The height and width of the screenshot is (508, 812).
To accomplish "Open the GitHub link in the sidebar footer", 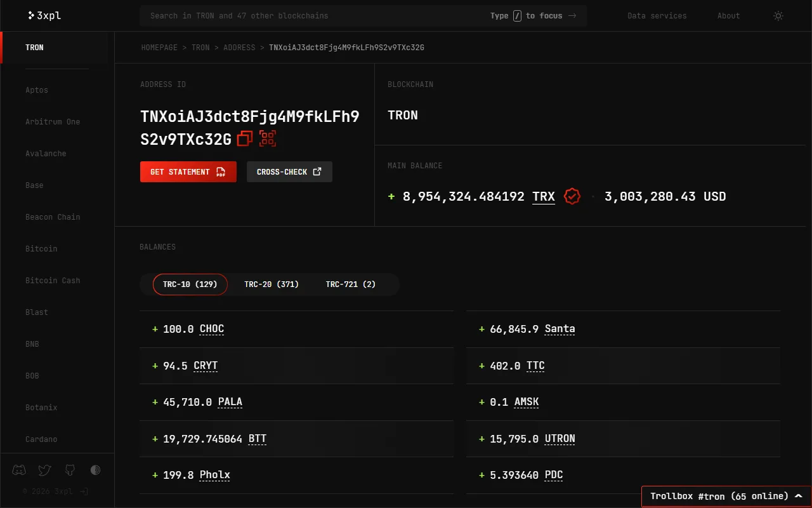I will point(70,470).
